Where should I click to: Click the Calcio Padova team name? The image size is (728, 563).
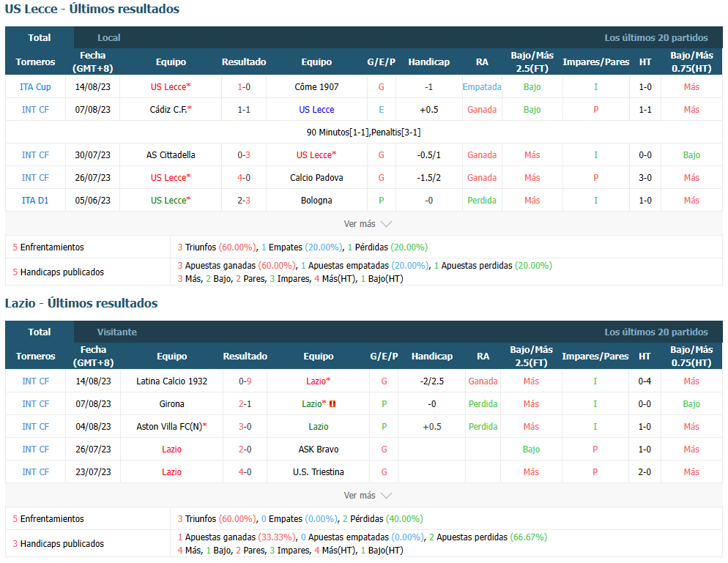(316, 178)
